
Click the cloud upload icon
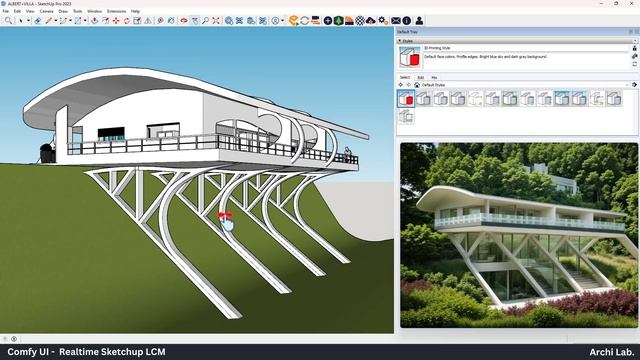370,20
